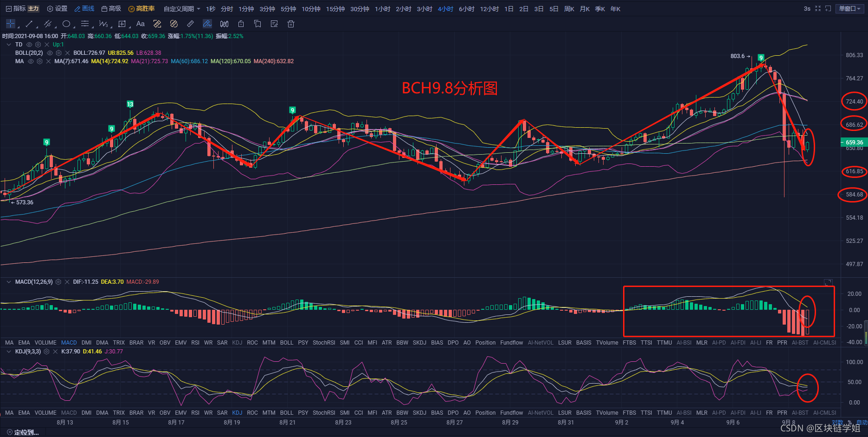868x437 pixels.
Task: Lock drawings with the padlock icon
Action: click(241, 24)
